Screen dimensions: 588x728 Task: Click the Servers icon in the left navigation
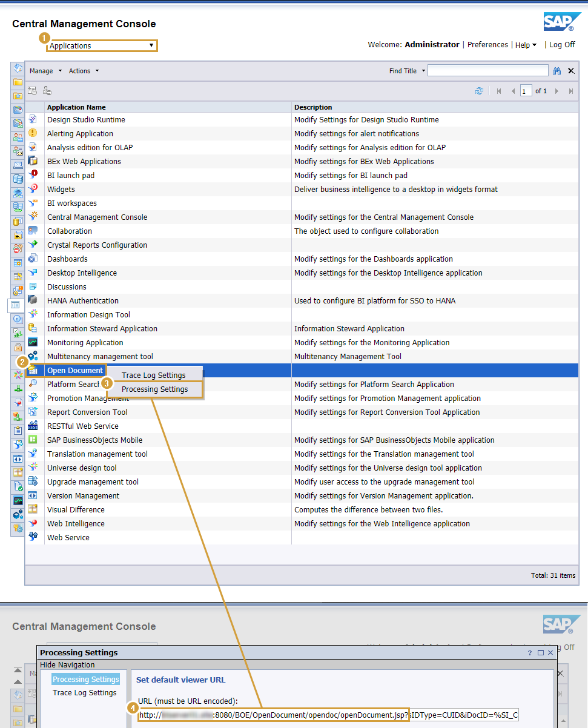coord(18,179)
